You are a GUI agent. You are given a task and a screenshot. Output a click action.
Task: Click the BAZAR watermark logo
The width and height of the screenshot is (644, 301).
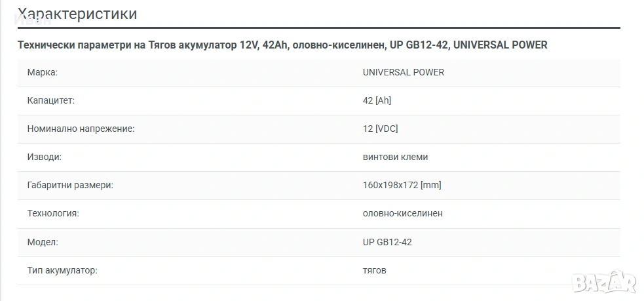pyautogui.click(x=604, y=281)
